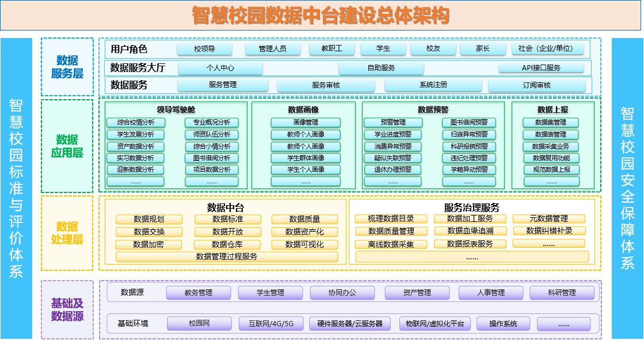Select 画像管理 in 数据画像 section

point(307,122)
